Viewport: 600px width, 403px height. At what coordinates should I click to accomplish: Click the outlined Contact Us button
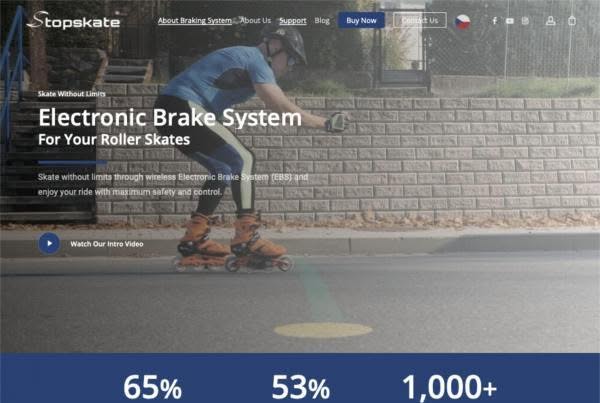(420, 20)
